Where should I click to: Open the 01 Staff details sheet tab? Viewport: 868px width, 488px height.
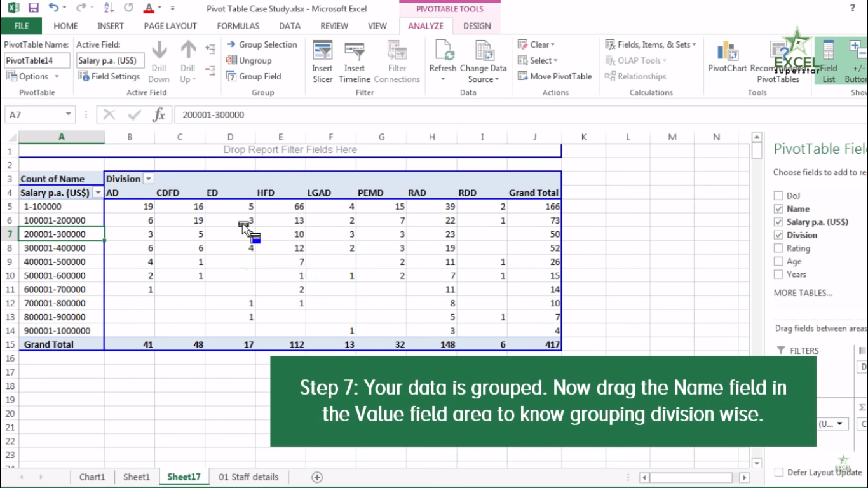point(248,477)
